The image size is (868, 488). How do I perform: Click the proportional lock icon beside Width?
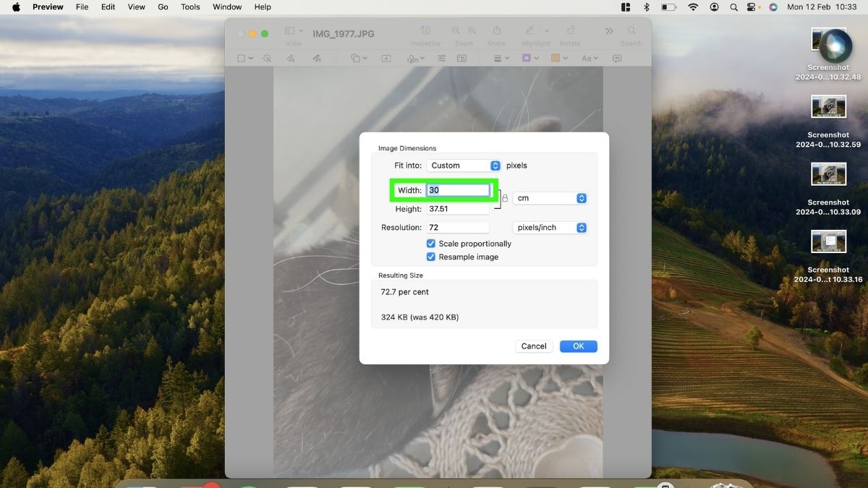pos(505,198)
